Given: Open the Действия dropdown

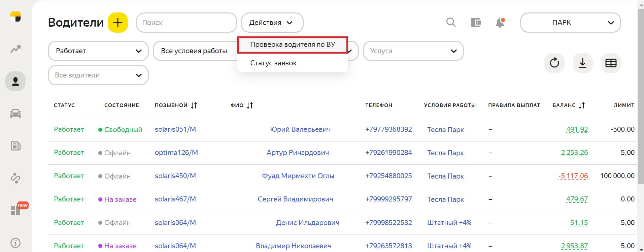Looking at the screenshot, I should [272, 23].
